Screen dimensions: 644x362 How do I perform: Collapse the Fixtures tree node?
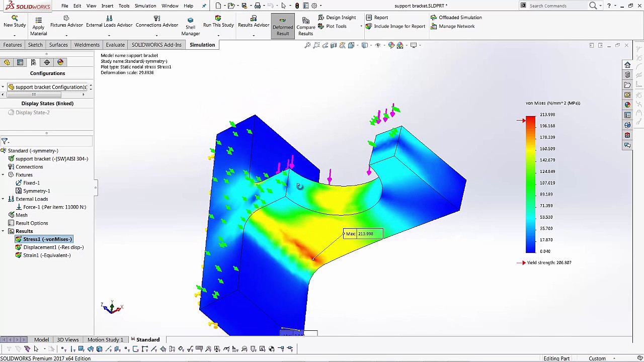click(x=3, y=175)
